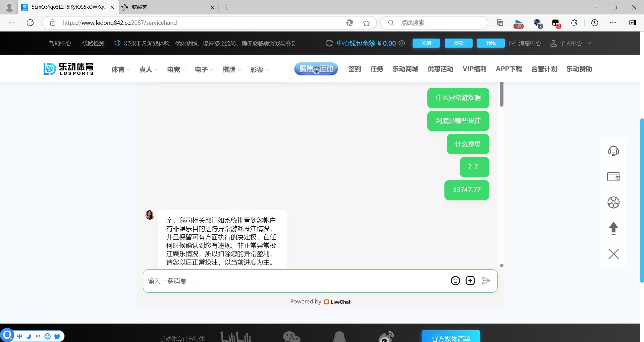Click the wallet icon in right sidebar
644x342 pixels.
pyautogui.click(x=613, y=177)
